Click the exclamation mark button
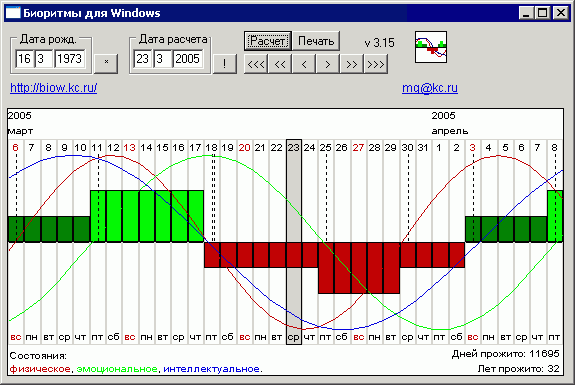This screenshot has width=575, height=385. pos(224,63)
